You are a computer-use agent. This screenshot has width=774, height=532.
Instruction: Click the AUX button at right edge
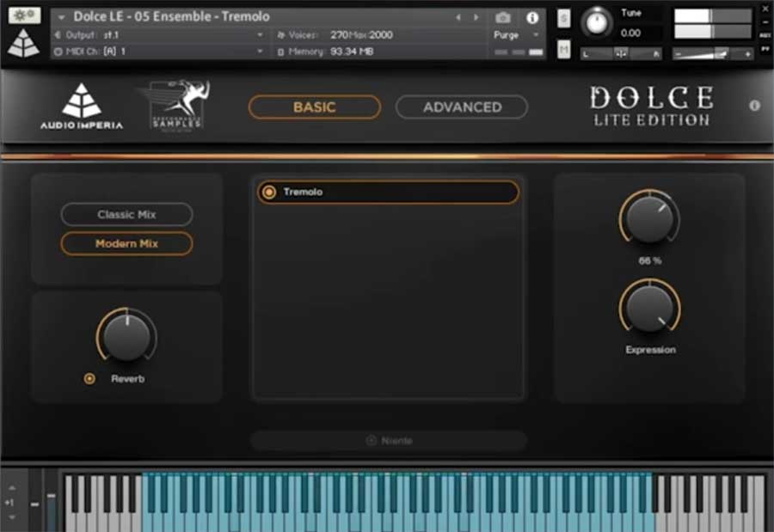click(x=765, y=35)
